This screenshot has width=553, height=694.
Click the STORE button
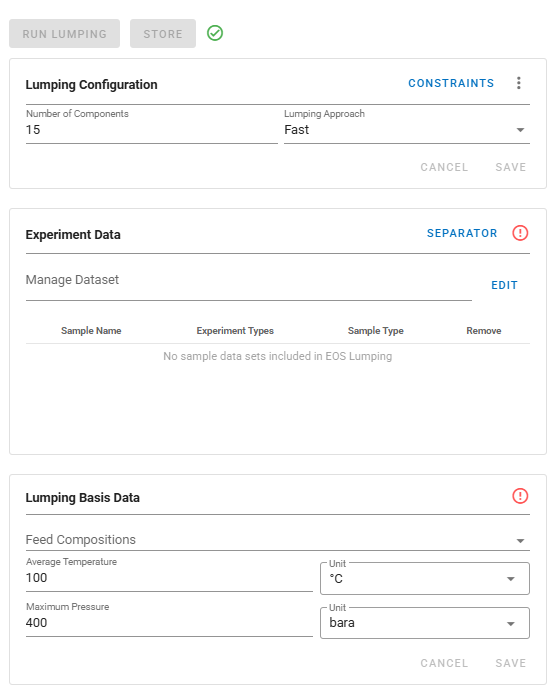pos(162,34)
